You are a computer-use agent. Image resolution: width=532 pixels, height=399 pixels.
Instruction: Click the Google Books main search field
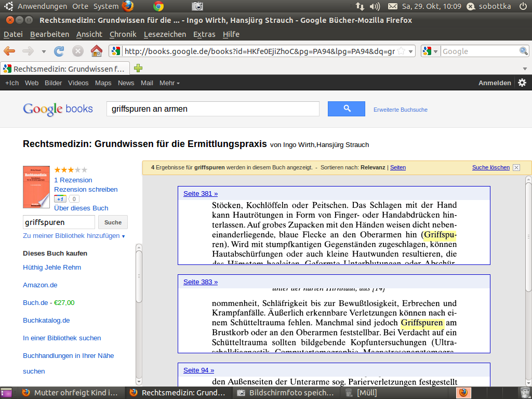[x=212, y=109]
